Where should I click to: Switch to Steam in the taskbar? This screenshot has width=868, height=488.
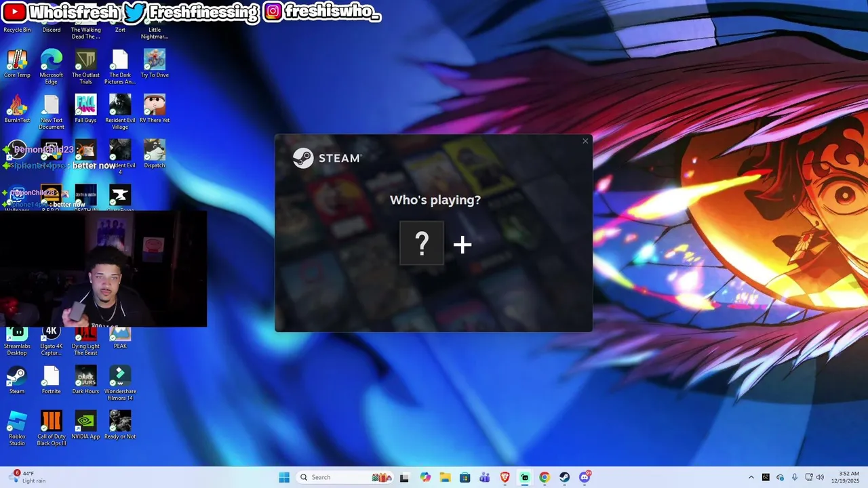coord(564,477)
